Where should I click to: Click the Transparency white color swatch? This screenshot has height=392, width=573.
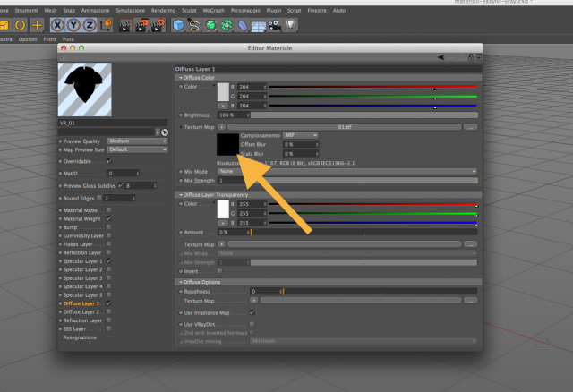223,209
